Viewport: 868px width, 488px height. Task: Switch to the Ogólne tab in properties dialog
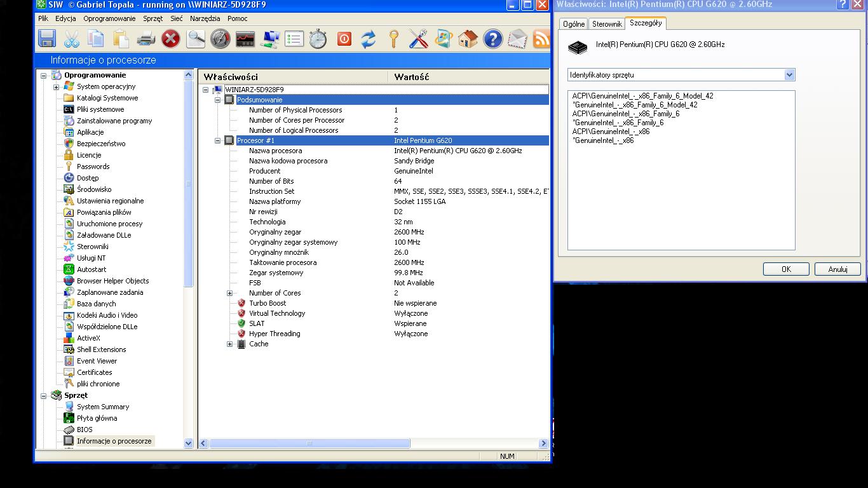(574, 24)
